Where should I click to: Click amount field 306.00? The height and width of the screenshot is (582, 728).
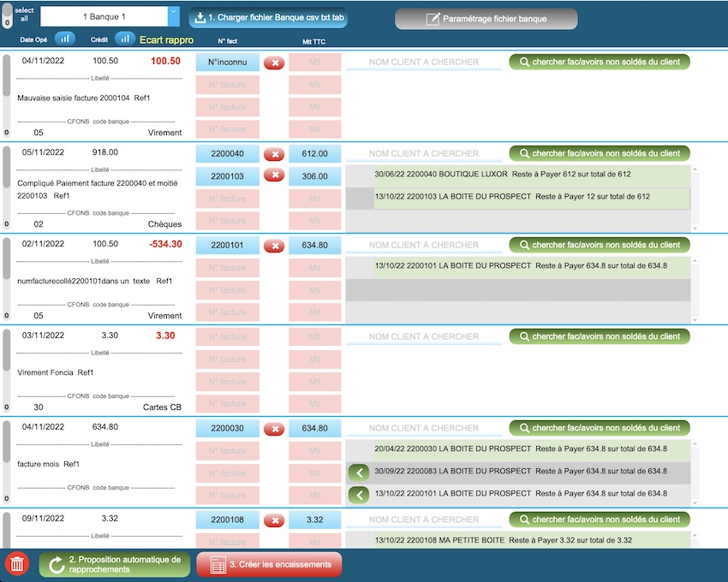pos(315,176)
